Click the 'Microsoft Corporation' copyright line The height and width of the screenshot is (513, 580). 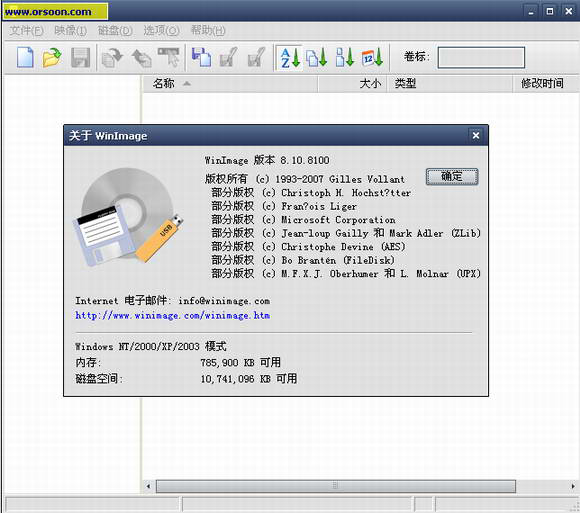coord(303,220)
